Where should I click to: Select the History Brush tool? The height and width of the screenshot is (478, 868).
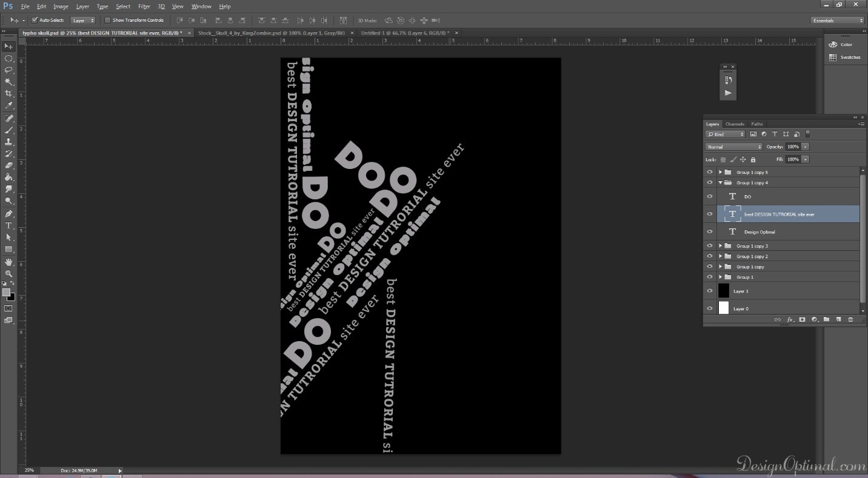[8, 154]
